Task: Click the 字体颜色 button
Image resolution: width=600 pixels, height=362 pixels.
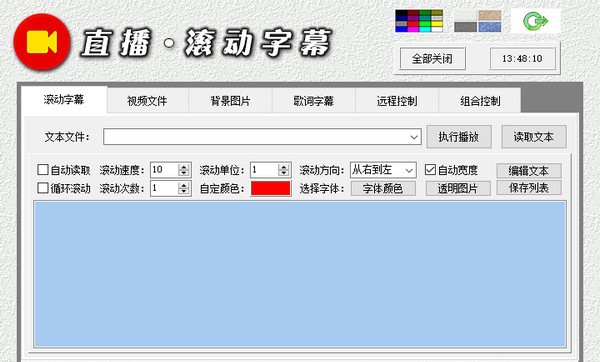Action: pyautogui.click(x=383, y=188)
